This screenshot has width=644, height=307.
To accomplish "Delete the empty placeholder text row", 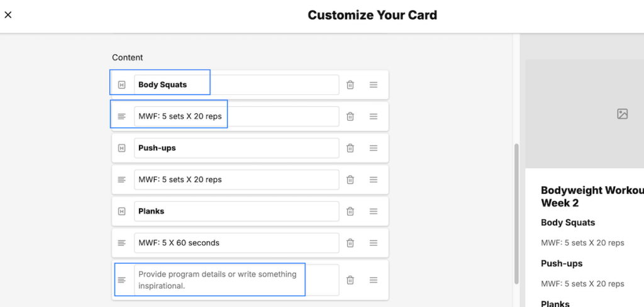I will pyautogui.click(x=350, y=280).
